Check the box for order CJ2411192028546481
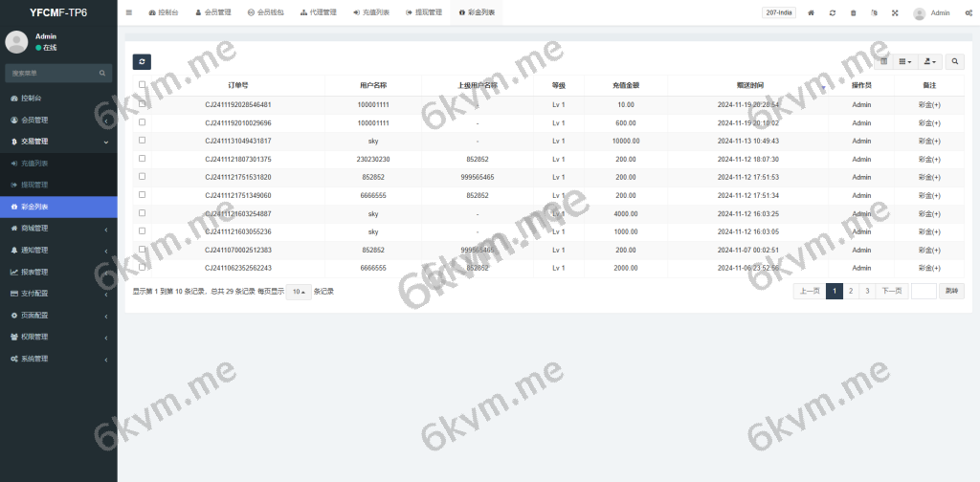Screen dimensions: 980x482 click(143, 104)
